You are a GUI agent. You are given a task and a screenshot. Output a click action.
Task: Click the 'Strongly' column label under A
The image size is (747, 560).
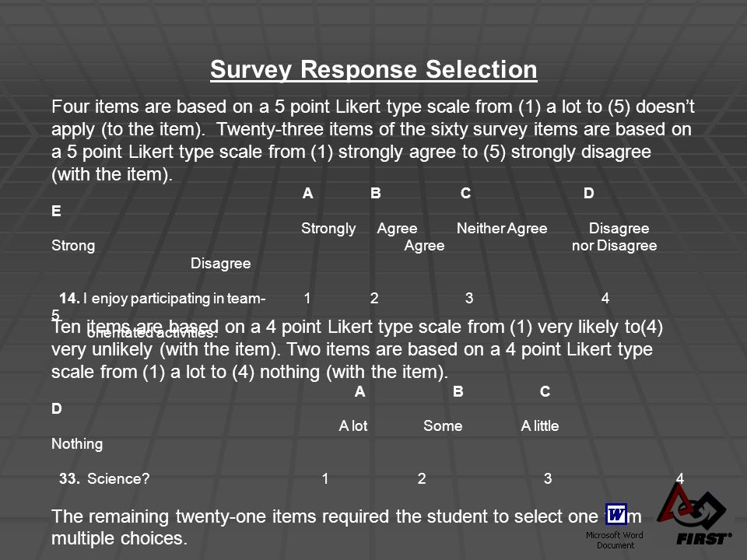(328, 229)
